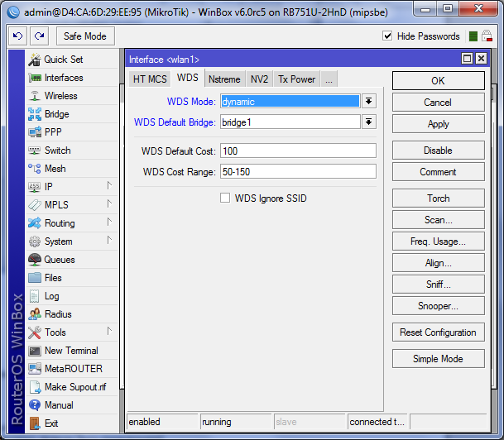
Task: Select the WDS tab
Action: tap(188, 78)
